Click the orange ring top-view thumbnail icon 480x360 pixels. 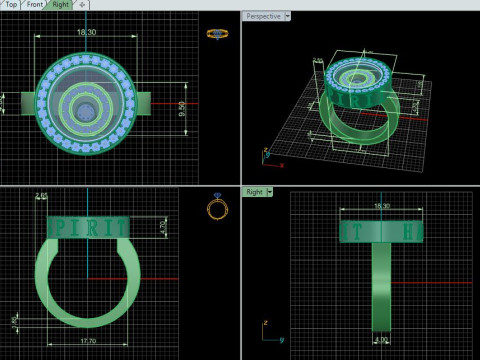click(217, 34)
